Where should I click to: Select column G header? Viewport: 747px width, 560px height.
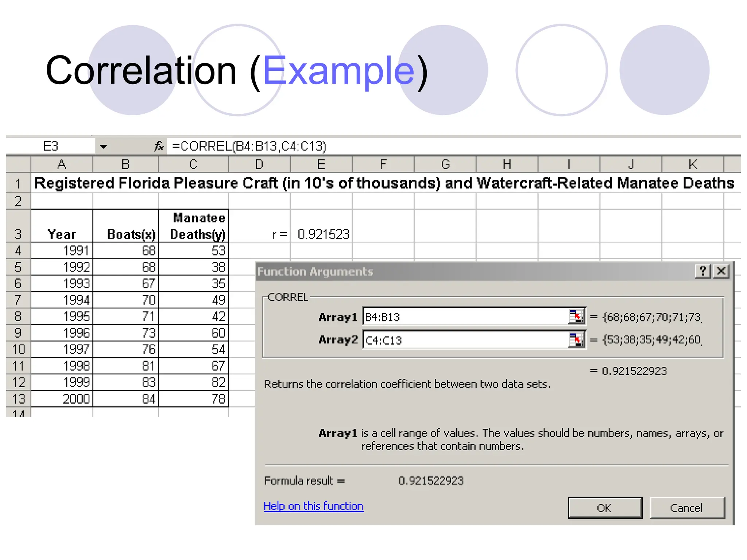pyautogui.click(x=445, y=164)
